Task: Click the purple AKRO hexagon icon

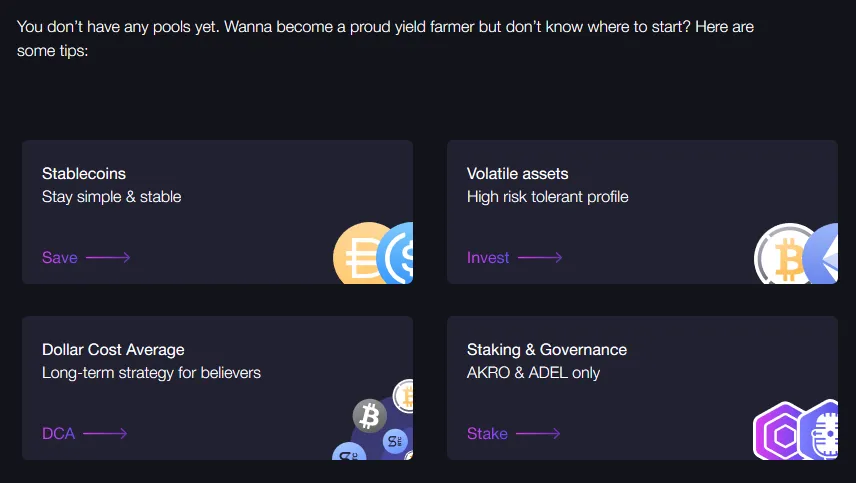Action: (x=779, y=431)
